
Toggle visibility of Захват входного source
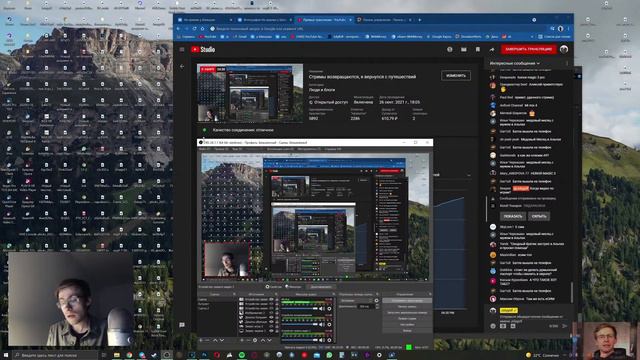(271, 317)
